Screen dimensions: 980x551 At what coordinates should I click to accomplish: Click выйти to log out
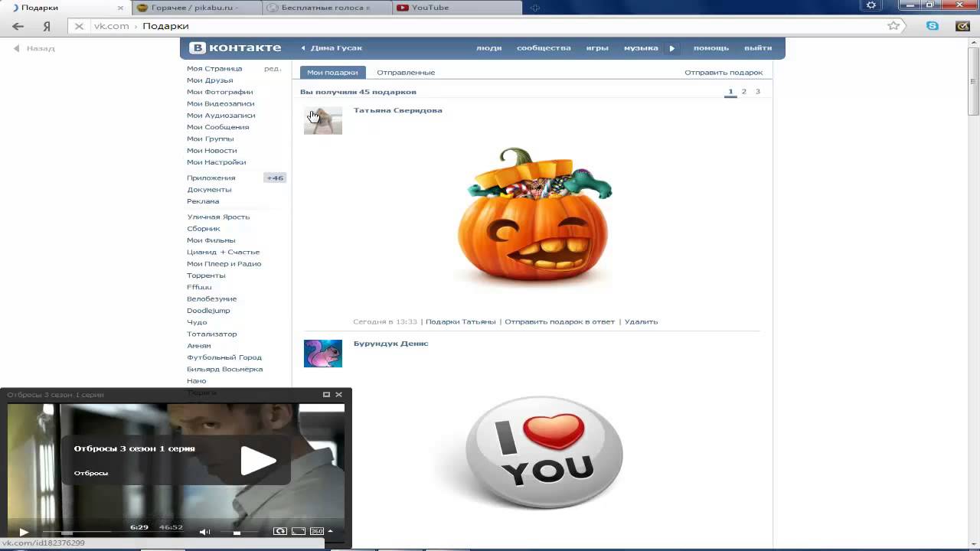[758, 48]
